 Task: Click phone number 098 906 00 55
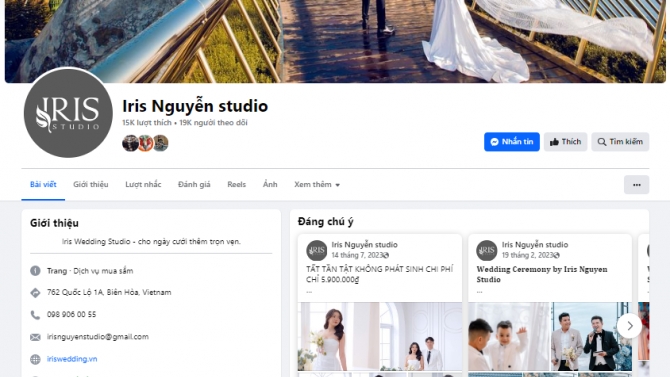pos(71,314)
